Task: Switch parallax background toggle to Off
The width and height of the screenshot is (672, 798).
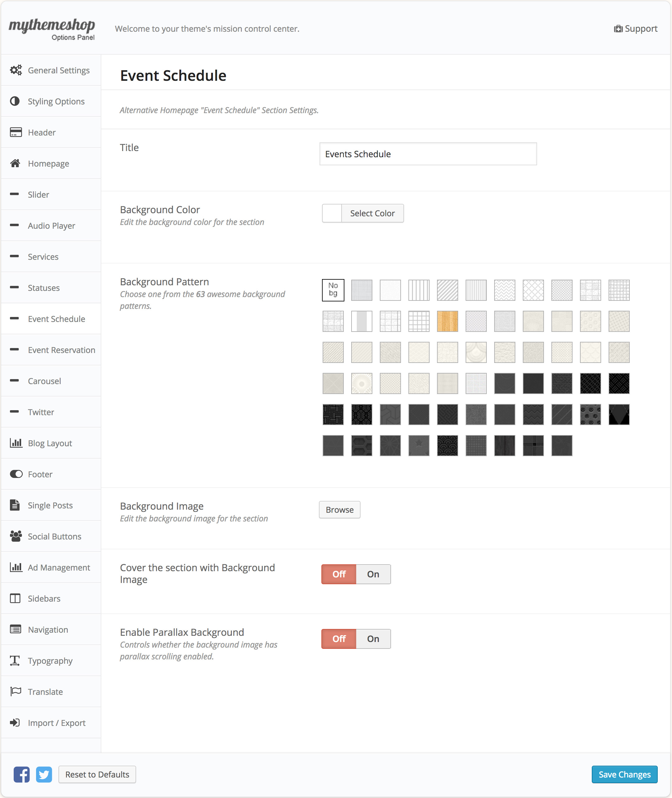Action: pos(339,639)
